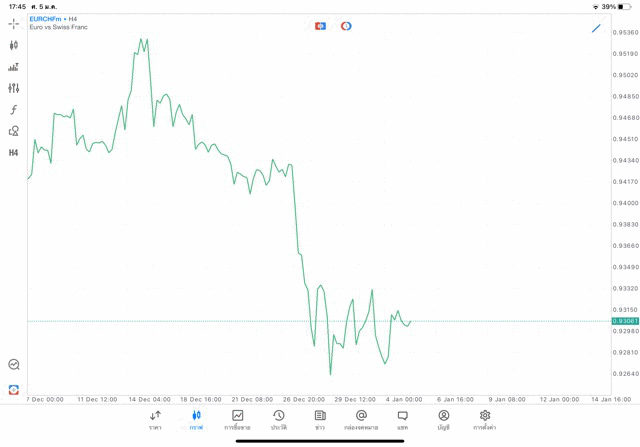Open the ข่าว news tab
Screen dimensions: 640x447
pos(320,420)
